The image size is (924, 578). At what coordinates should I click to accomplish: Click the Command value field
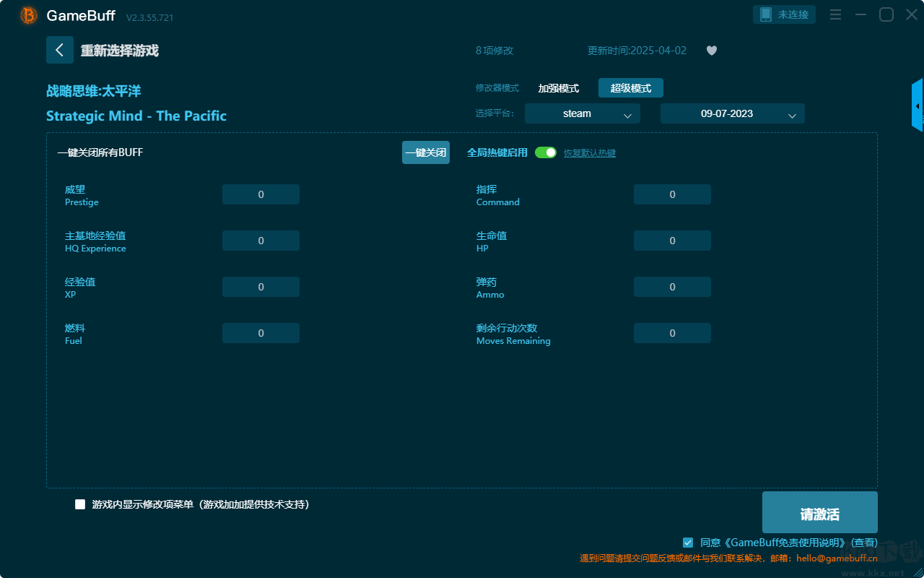pos(672,194)
